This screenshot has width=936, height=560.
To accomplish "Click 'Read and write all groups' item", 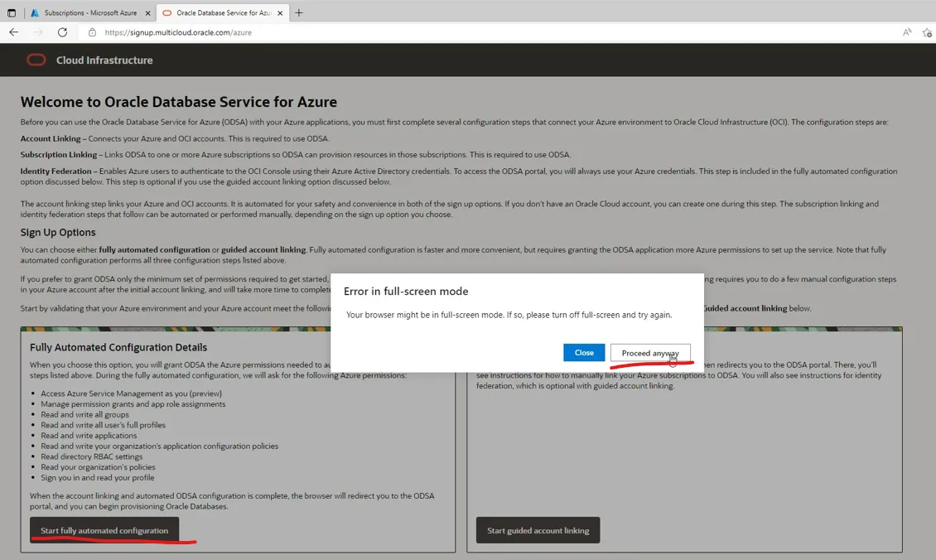I will [84, 414].
